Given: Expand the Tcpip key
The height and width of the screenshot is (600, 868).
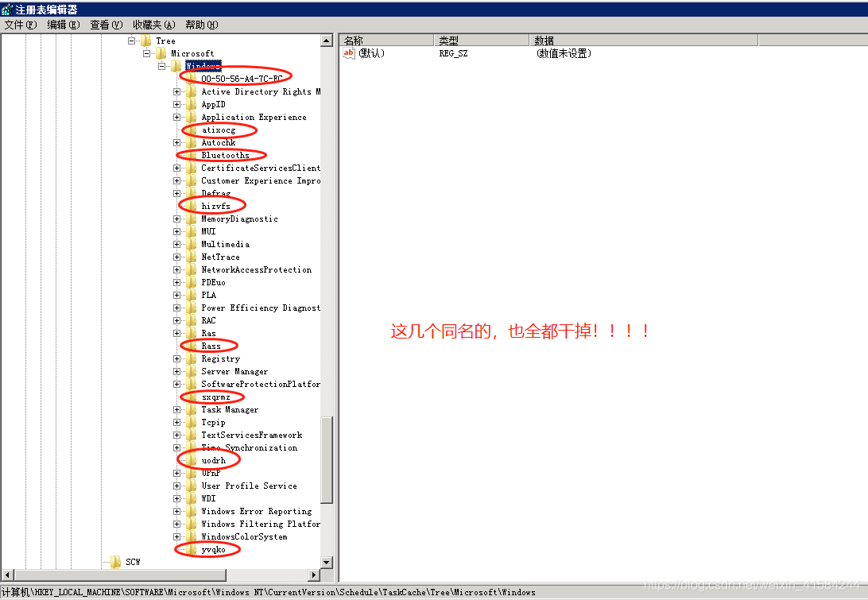Looking at the screenshot, I should [176, 422].
